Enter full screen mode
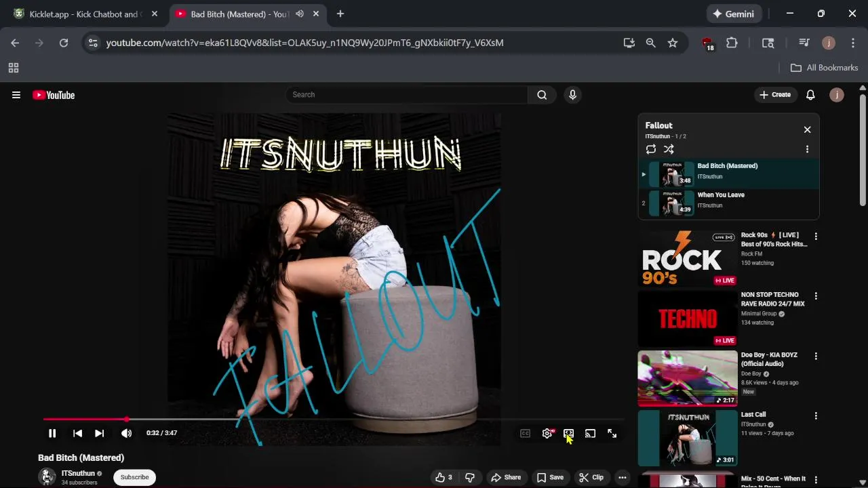Viewport: 868px width, 488px height. pyautogui.click(x=612, y=433)
